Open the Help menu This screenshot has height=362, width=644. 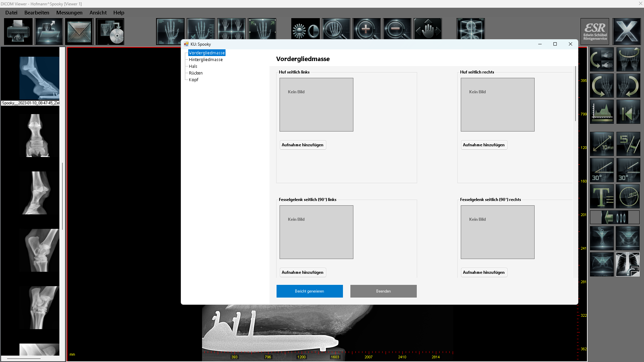pos(119,12)
